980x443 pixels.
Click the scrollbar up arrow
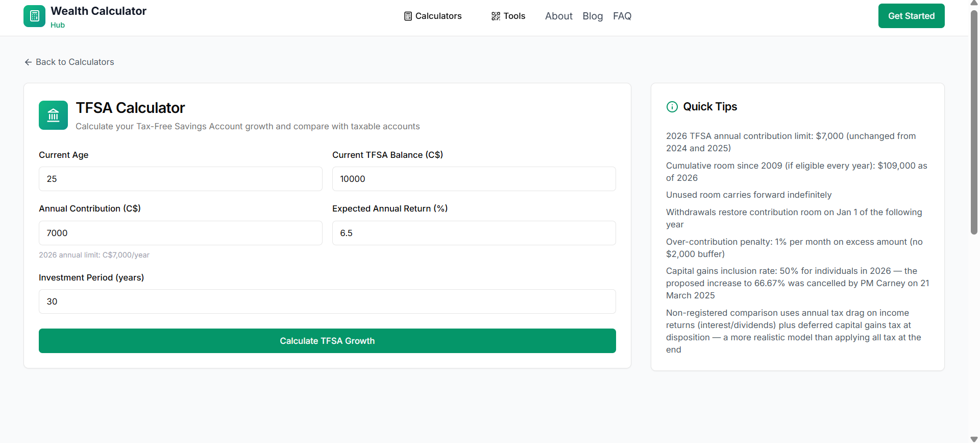point(974,3)
